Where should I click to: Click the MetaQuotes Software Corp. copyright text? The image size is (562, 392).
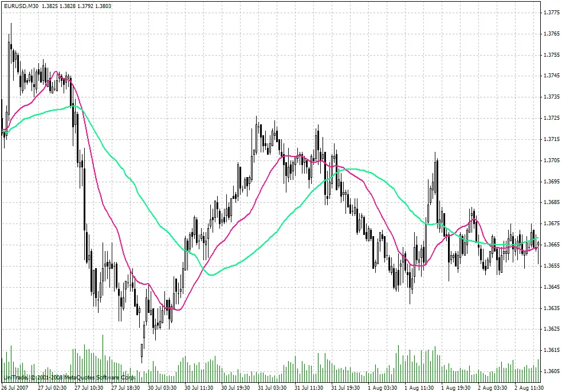click(69, 378)
